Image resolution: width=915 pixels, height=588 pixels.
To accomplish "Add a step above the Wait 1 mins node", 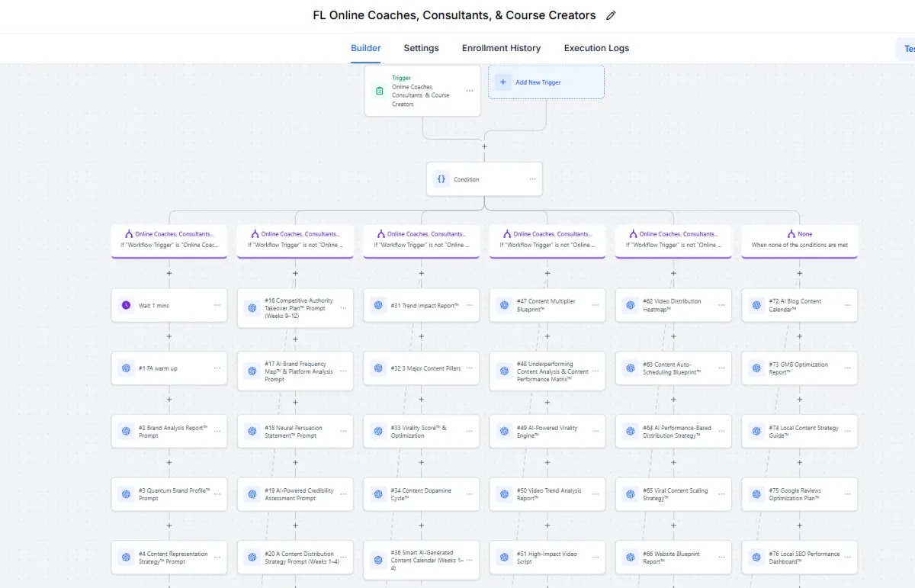I will (169, 273).
